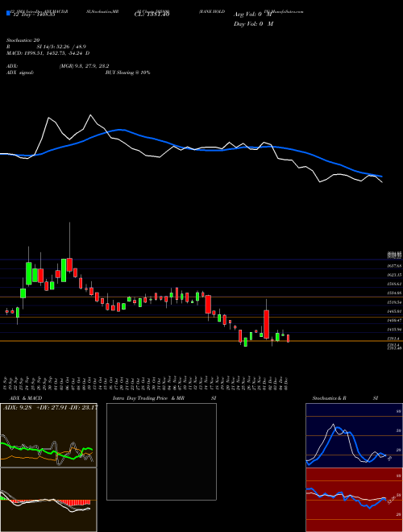The height and width of the screenshot is (532, 403).
Task: Open the red RSI chart panel
Action: [354, 500]
